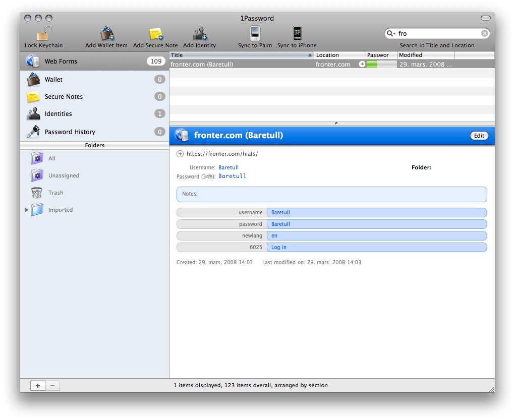Click the Add Identity icon

pyautogui.click(x=200, y=33)
